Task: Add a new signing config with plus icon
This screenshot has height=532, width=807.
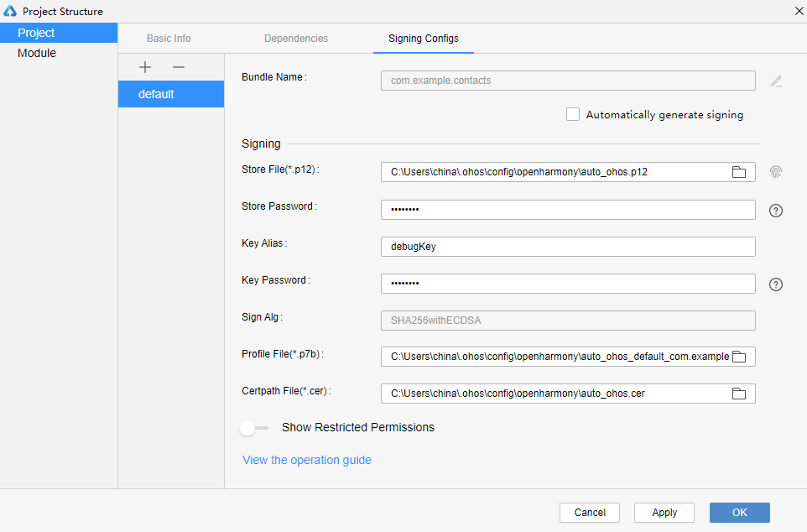Action: (145, 67)
